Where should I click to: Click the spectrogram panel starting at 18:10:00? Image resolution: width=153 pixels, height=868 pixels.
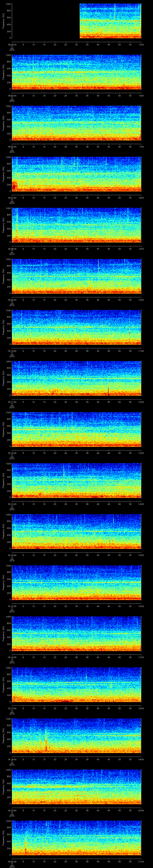click(77, 327)
